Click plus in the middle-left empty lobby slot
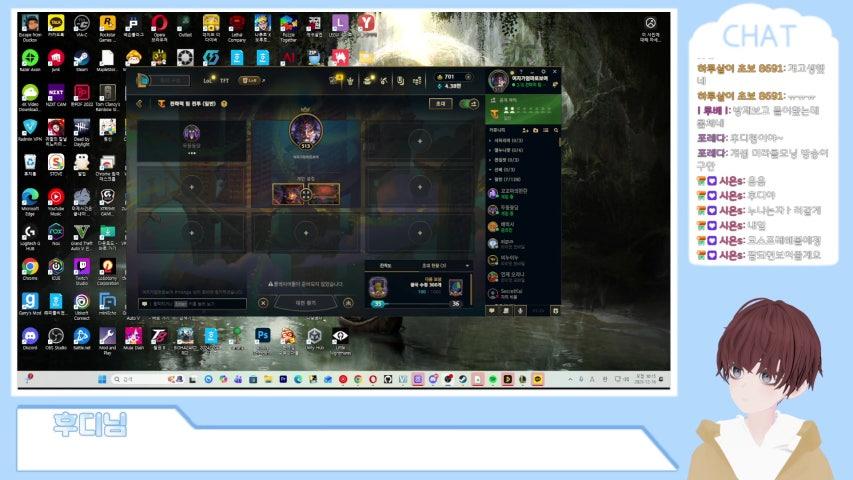Screen dimensions: 853x480 tap(191, 187)
